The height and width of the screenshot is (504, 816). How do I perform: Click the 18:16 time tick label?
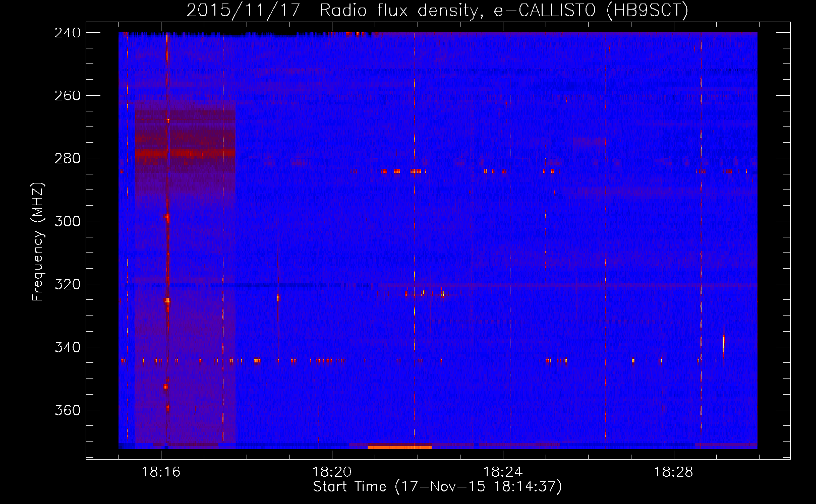pyautogui.click(x=161, y=472)
